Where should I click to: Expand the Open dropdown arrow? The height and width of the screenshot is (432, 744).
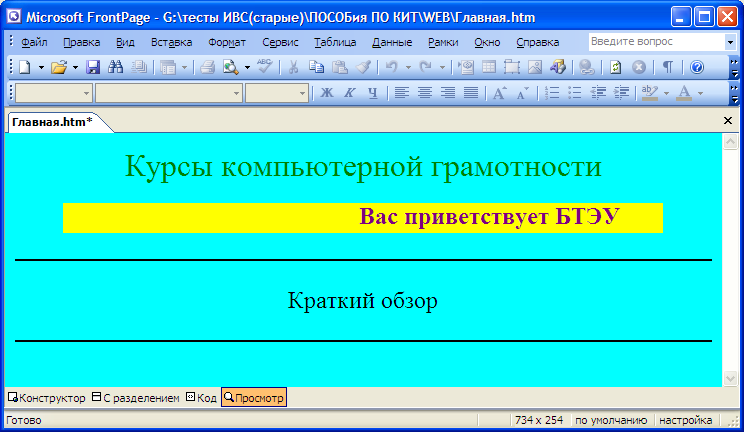click(x=75, y=68)
